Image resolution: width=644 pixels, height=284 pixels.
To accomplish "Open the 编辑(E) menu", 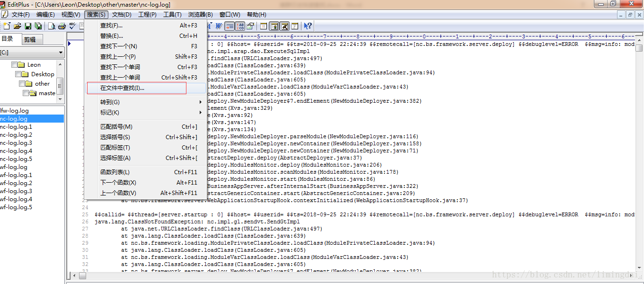I will pyautogui.click(x=45, y=15).
